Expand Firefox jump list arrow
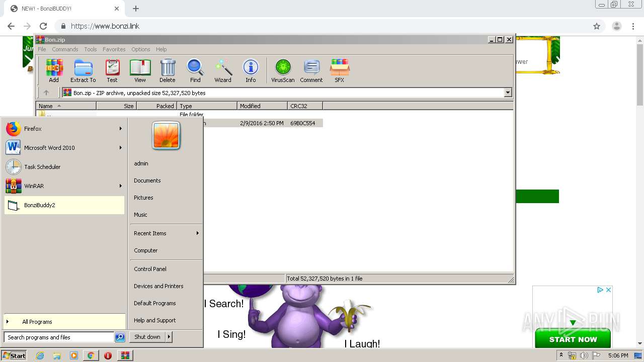The width and height of the screenshot is (644, 362). click(120, 129)
